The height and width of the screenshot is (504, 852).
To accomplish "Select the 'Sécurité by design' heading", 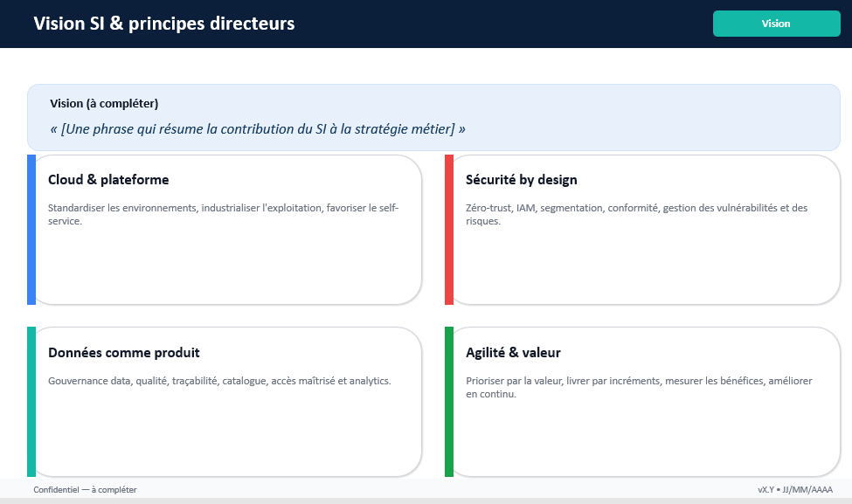I will (521, 180).
